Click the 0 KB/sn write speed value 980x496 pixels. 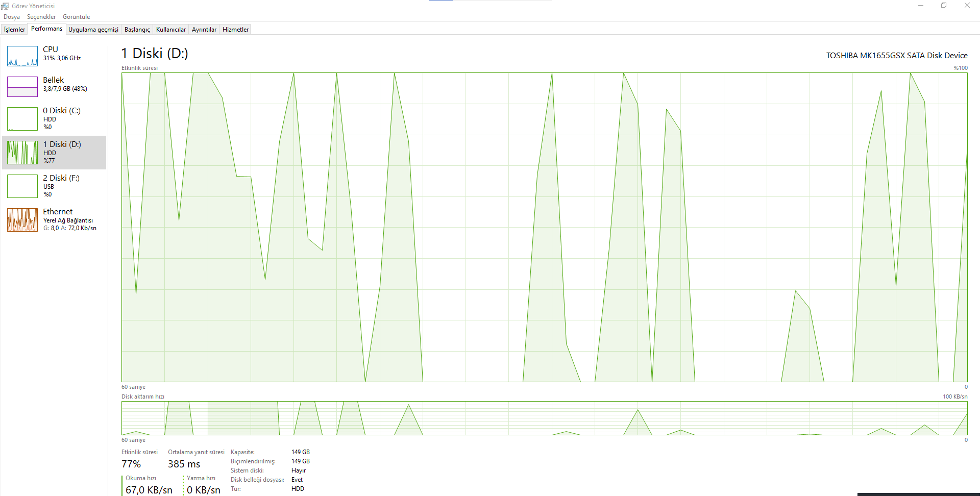click(x=204, y=490)
